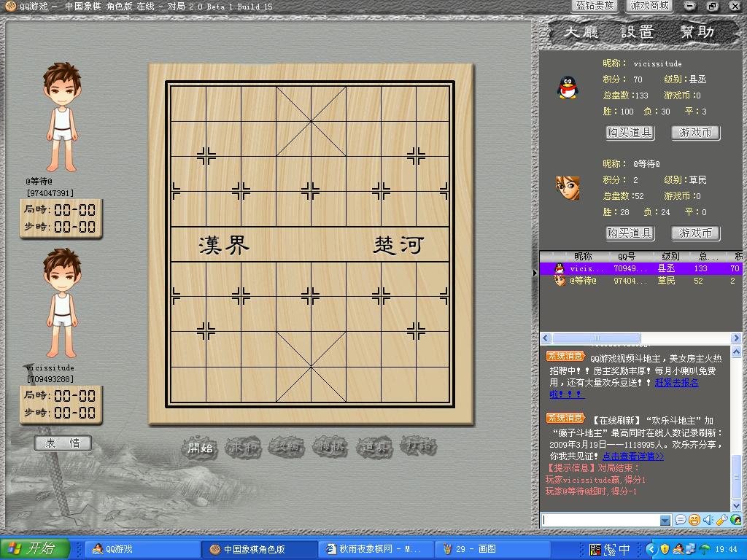
Task: Click 游戏币 button under vicissitude profile
Action: click(x=695, y=133)
